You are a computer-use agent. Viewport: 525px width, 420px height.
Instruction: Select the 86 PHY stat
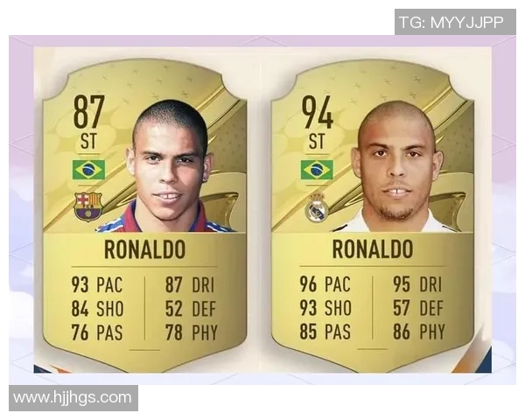coord(419,332)
